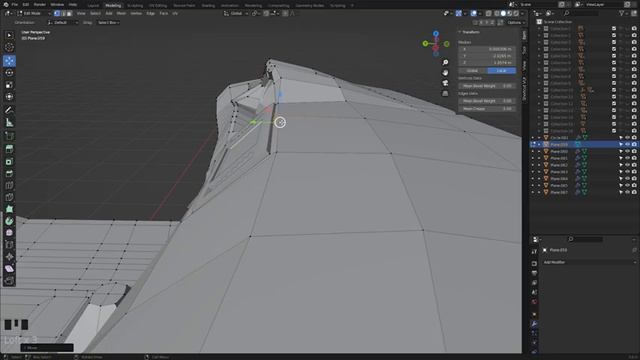Pick the Poly Build tool
The height and width of the screenshot is (360, 640).
(9, 209)
